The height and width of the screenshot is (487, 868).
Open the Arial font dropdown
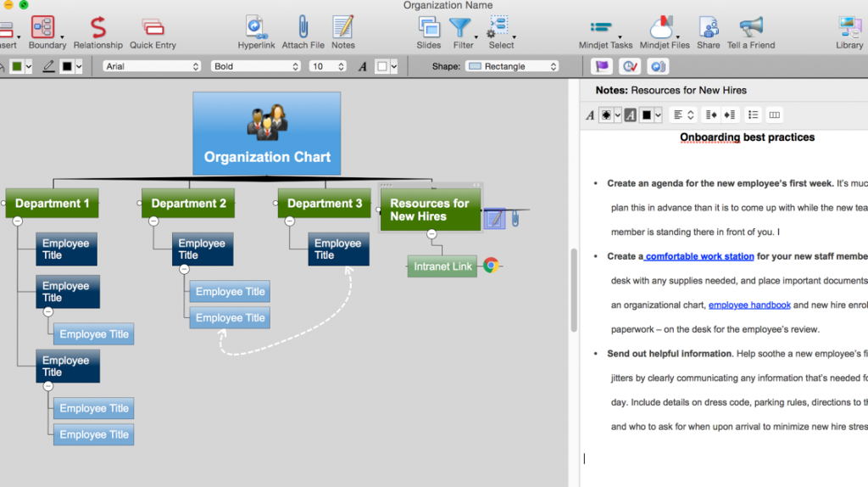click(x=152, y=66)
